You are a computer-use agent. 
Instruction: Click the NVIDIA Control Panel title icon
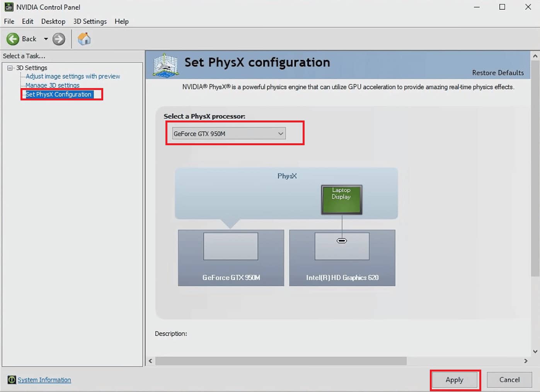coord(9,7)
